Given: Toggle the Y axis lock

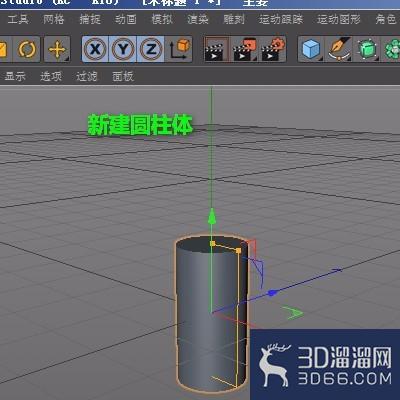Looking at the screenshot, I should pos(123,49).
